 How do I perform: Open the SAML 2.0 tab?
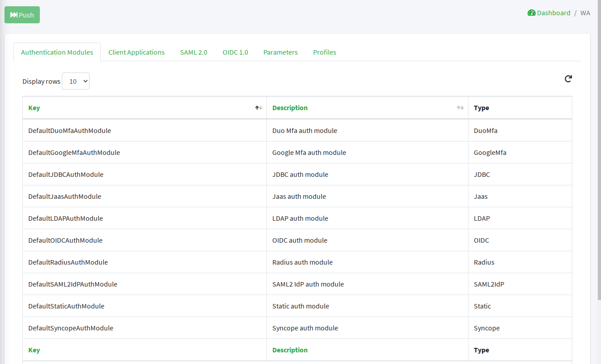coord(193,52)
